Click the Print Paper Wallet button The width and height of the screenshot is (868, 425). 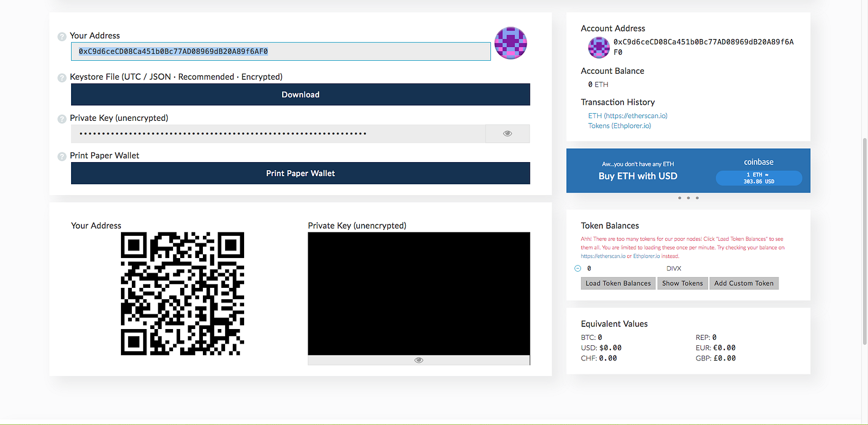coord(301,173)
